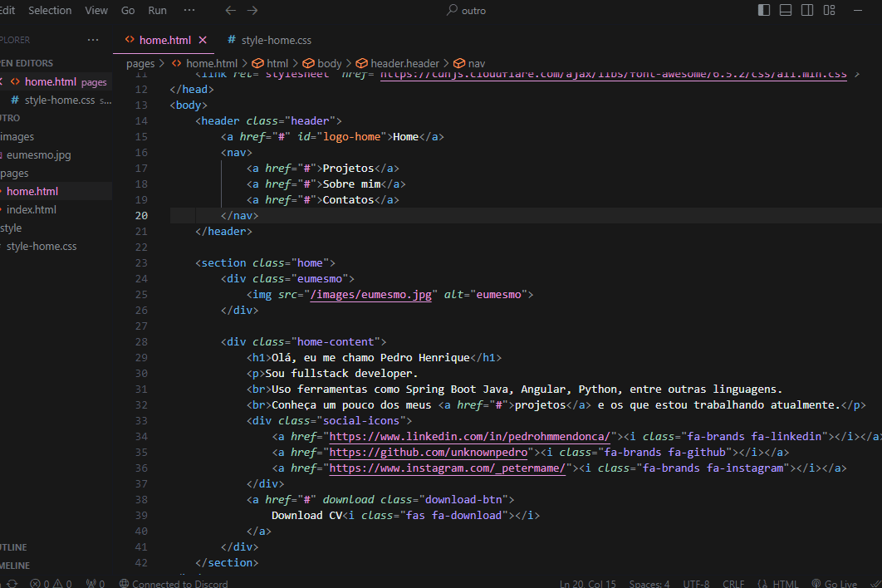Select style-home.css in Open Editors
The width and height of the screenshot is (882, 588).
pos(56,100)
